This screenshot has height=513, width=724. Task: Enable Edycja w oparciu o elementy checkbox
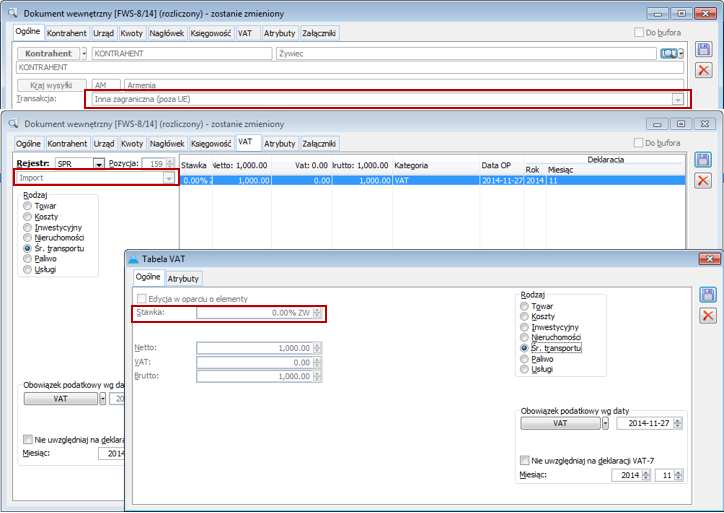click(x=142, y=299)
